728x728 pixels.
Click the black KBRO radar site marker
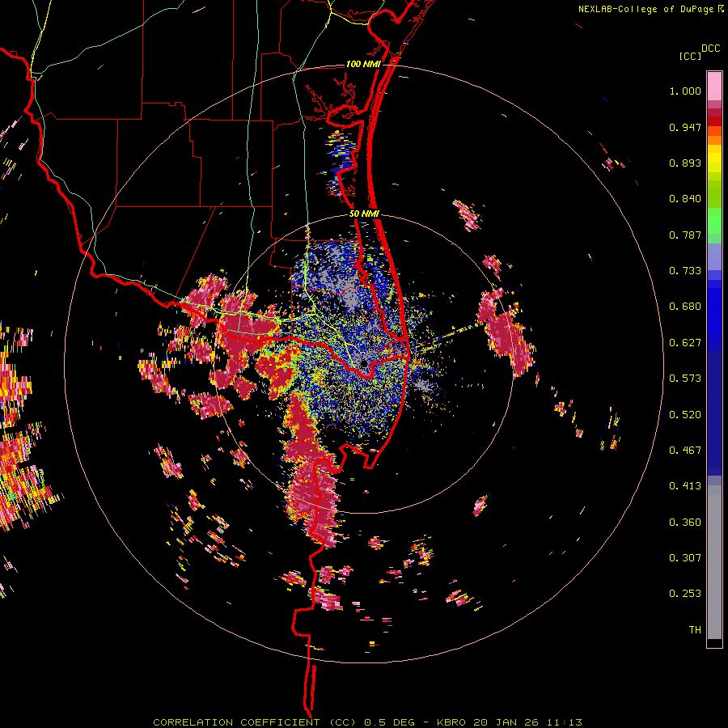point(364,363)
